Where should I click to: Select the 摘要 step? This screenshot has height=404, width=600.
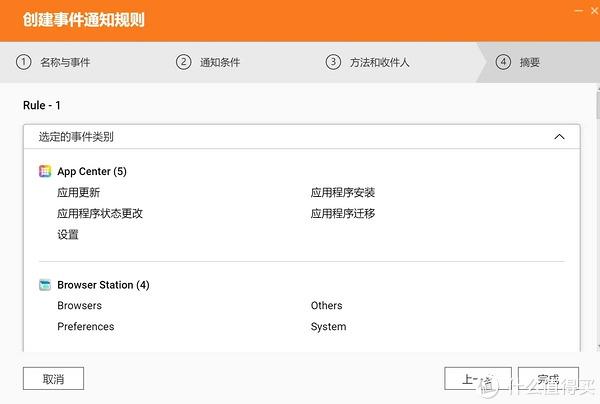point(530,62)
